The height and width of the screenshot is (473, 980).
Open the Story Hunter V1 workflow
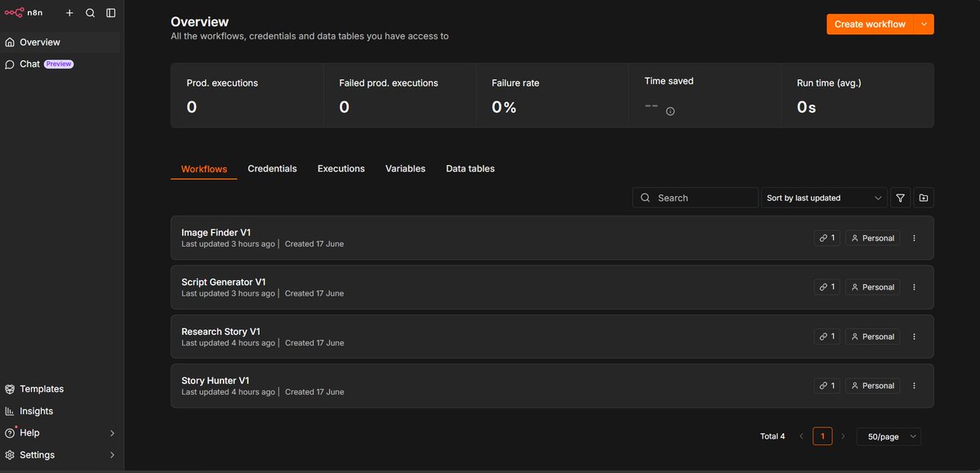click(552, 386)
